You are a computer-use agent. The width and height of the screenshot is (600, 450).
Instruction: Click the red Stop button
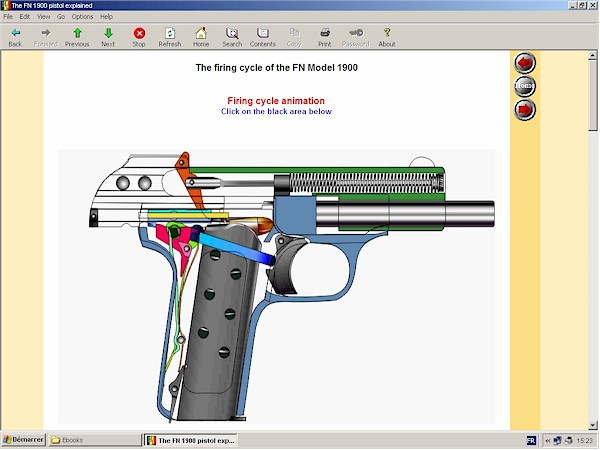pyautogui.click(x=139, y=38)
